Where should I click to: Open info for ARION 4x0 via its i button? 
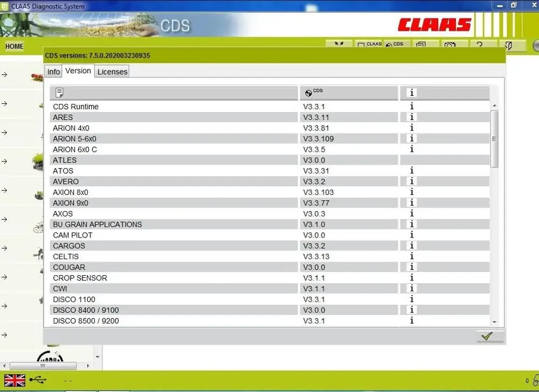(x=411, y=128)
